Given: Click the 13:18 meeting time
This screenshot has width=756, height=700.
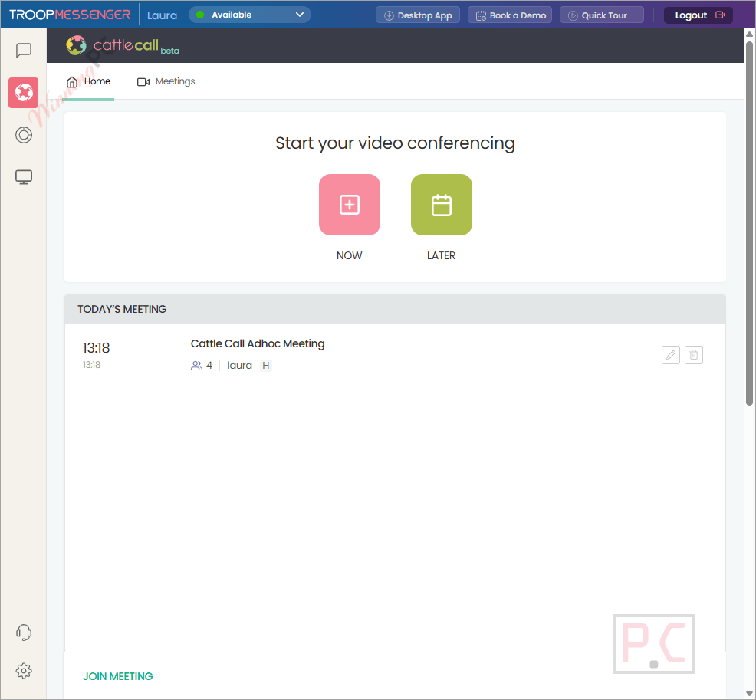Looking at the screenshot, I should (x=96, y=347).
